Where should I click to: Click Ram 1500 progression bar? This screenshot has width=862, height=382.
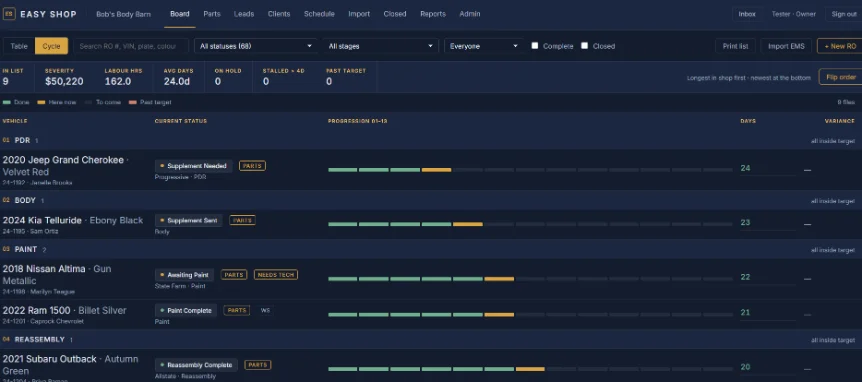pyautogui.click(x=530, y=315)
